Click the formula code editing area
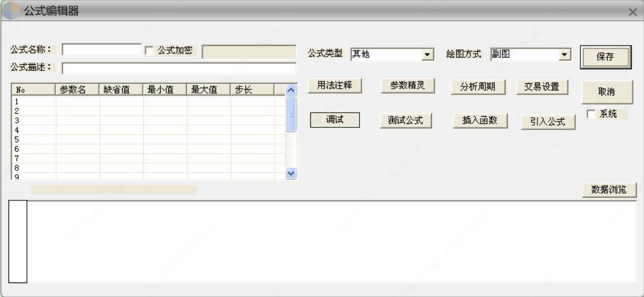The image size is (644, 297). point(332,242)
